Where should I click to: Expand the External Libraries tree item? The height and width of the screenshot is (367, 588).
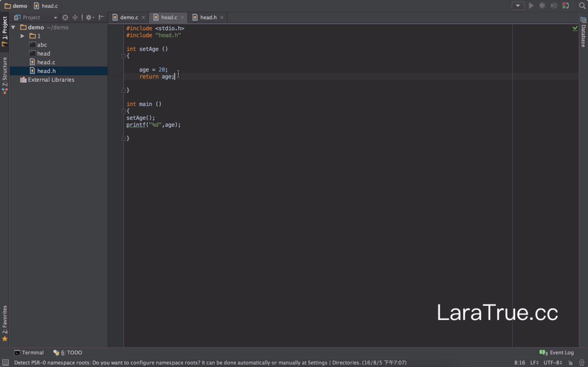click(15, 80)
